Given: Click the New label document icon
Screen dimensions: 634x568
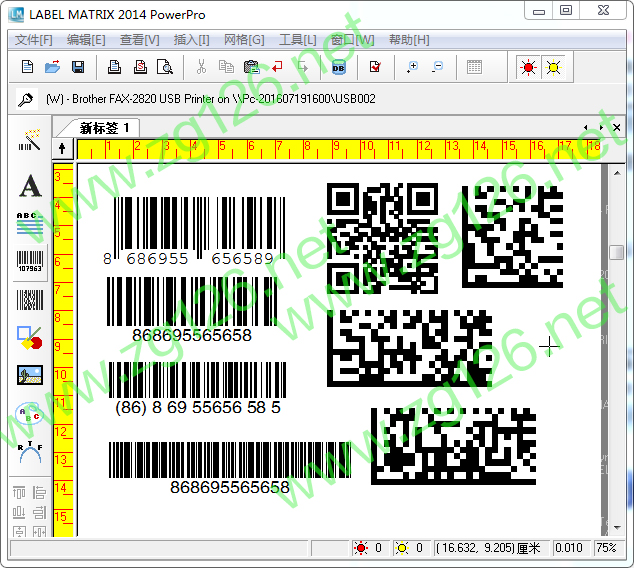Looking at the screenshot, I should tap(27, 67).
